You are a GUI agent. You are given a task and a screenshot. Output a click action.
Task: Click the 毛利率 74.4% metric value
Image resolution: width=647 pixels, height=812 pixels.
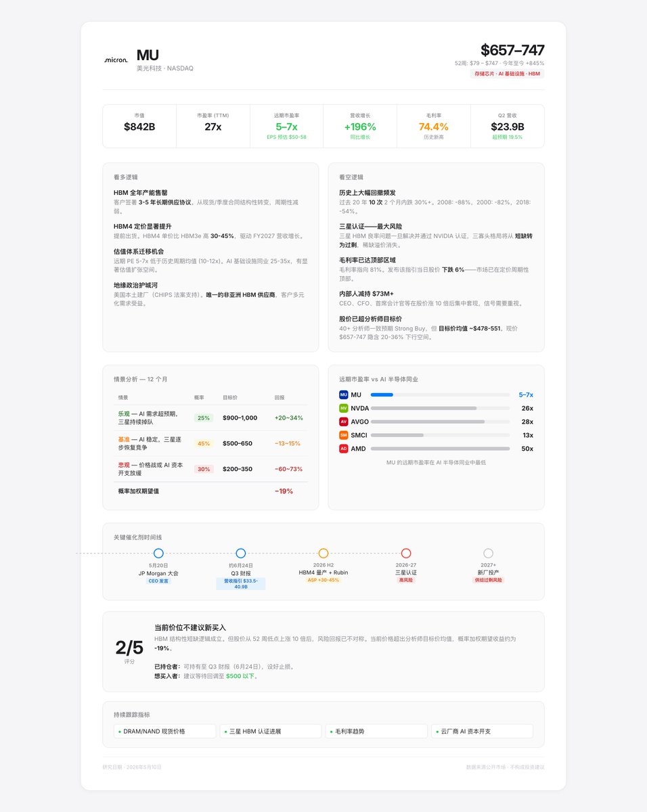[x=434, y=127]
